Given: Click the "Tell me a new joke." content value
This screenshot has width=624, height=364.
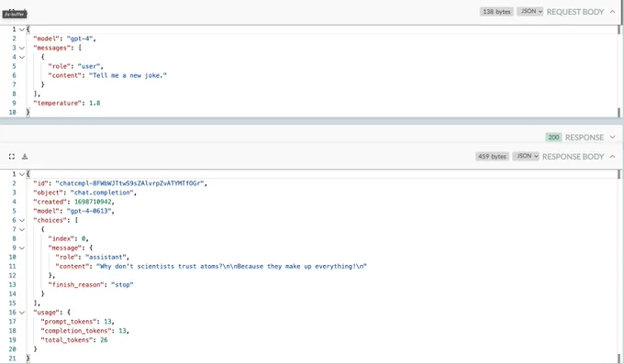Looking at the screenshot, I should (128, 75).
